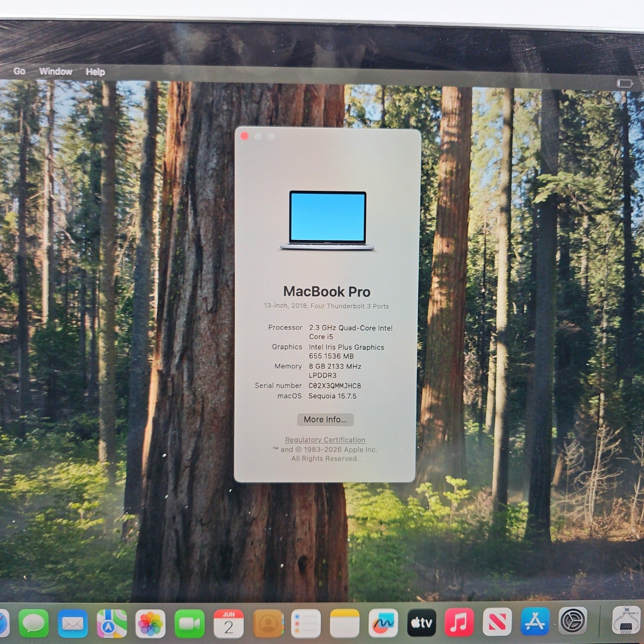Click the "Memory" label
This screenshot has height=644, width=644.
(288, 366)
